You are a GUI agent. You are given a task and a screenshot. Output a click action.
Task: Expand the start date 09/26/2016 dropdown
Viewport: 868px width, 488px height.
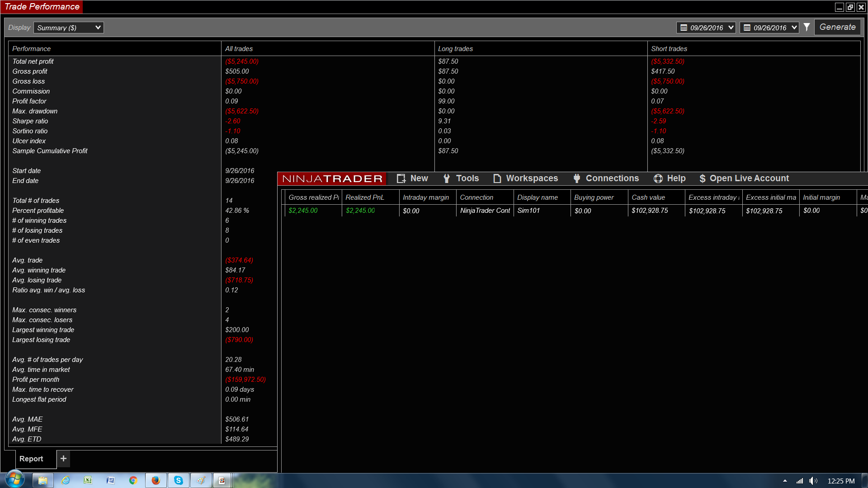731,28
